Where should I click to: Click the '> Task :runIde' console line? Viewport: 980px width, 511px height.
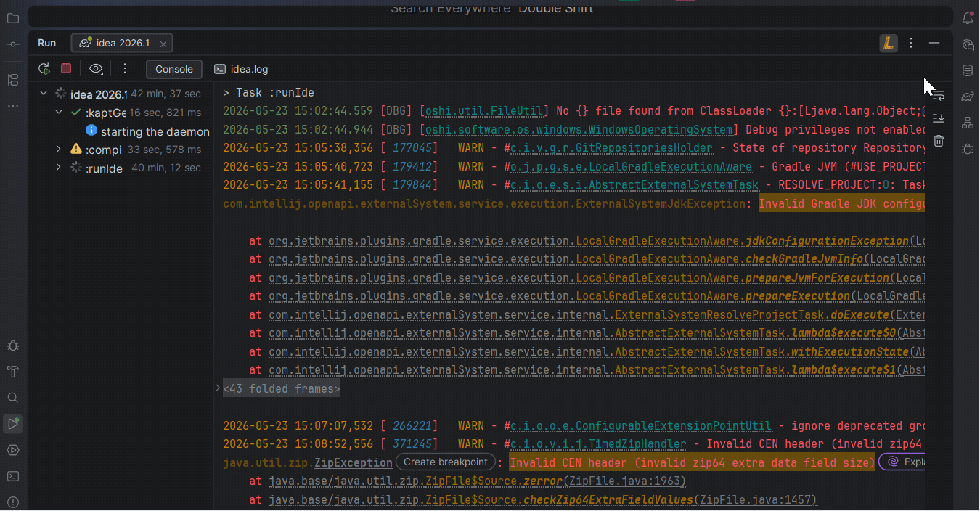point(269,93)
